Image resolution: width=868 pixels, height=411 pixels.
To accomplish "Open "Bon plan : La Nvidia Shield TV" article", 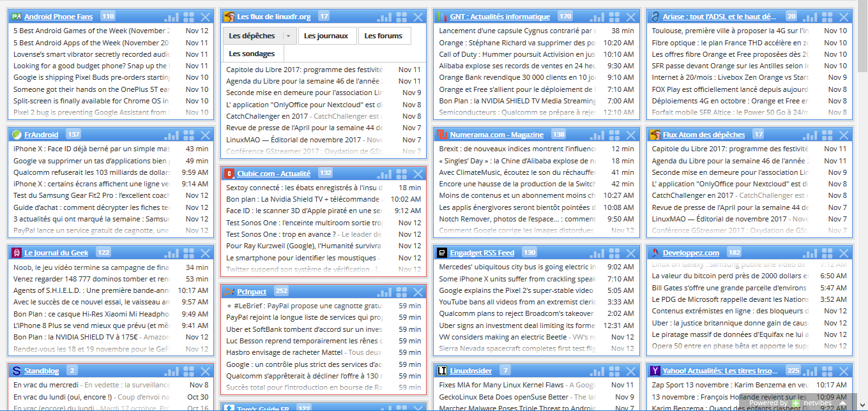I will click(x=304, y=199).
